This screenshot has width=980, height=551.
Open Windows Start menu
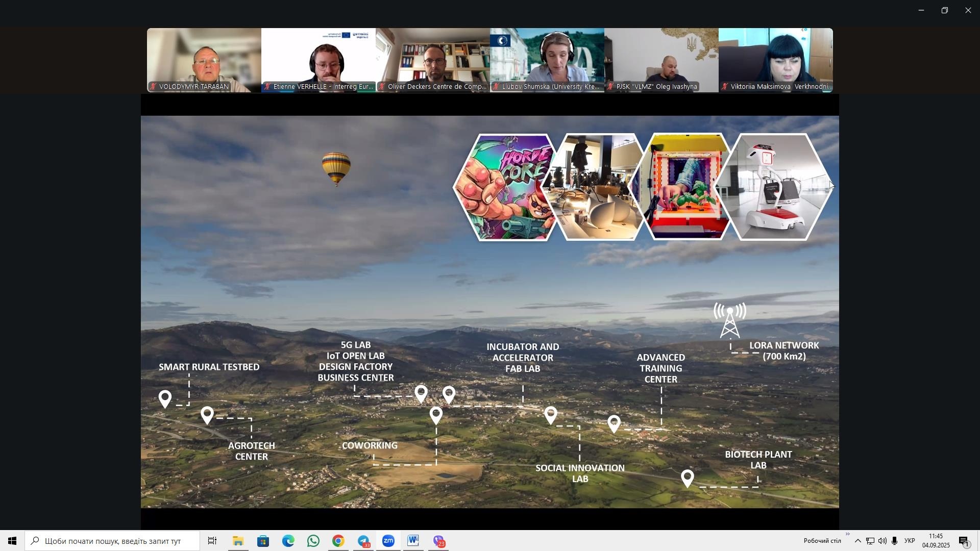12,541
